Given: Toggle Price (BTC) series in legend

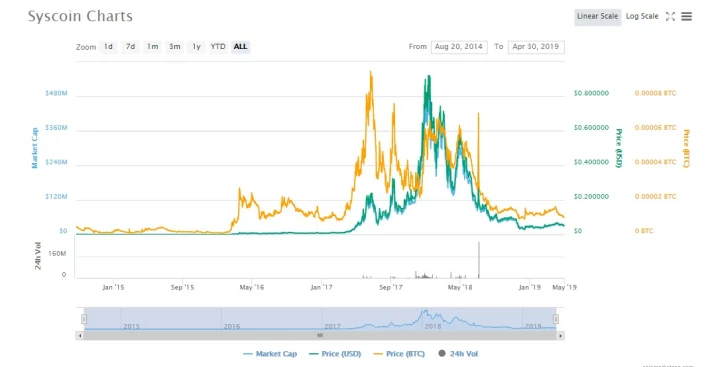Looking at the screenshot, I should coord(398,354).
